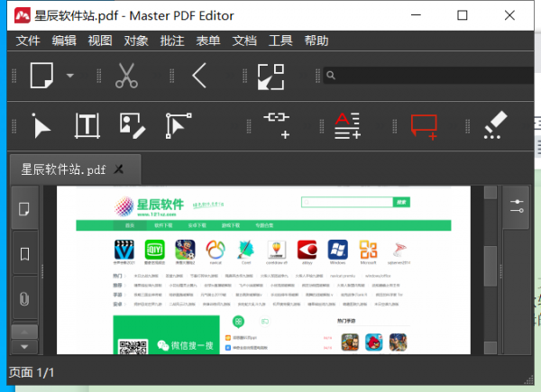This screenshot has width=541, height=392.
Task: Open the 工具 menu
Action: [x=280, y=41]
